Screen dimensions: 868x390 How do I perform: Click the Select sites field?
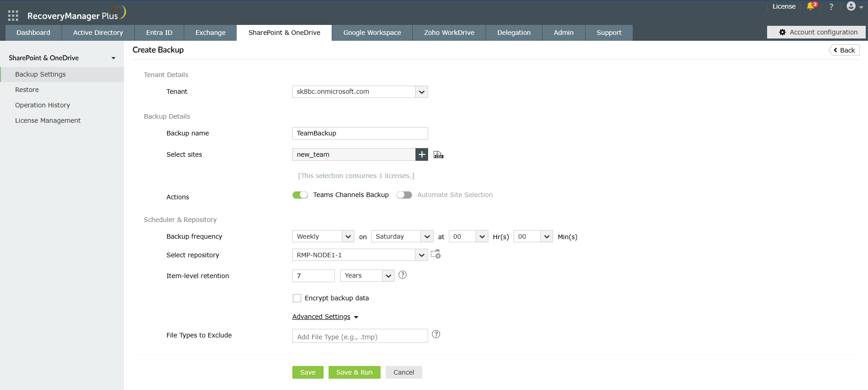(354, 154)
